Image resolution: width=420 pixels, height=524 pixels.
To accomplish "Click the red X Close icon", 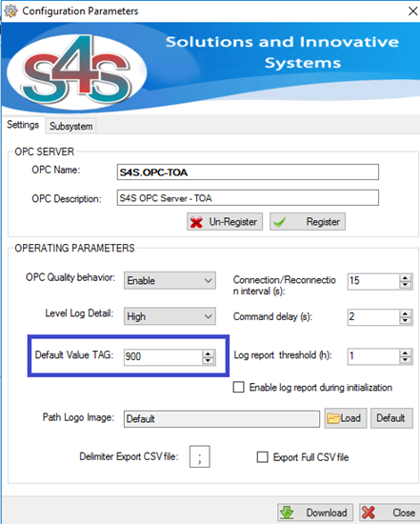I will pyautogui.click(x=369, y=513).
